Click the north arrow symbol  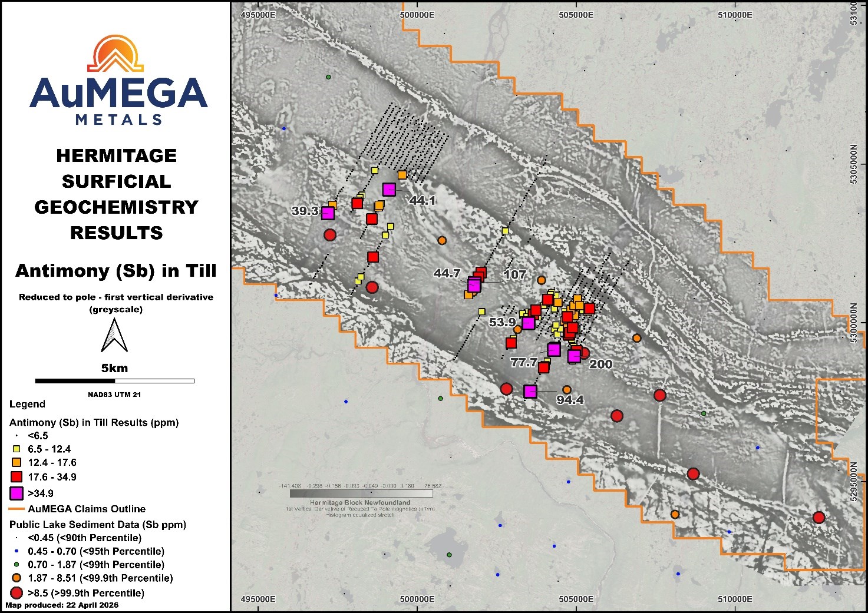coord(114,335)
